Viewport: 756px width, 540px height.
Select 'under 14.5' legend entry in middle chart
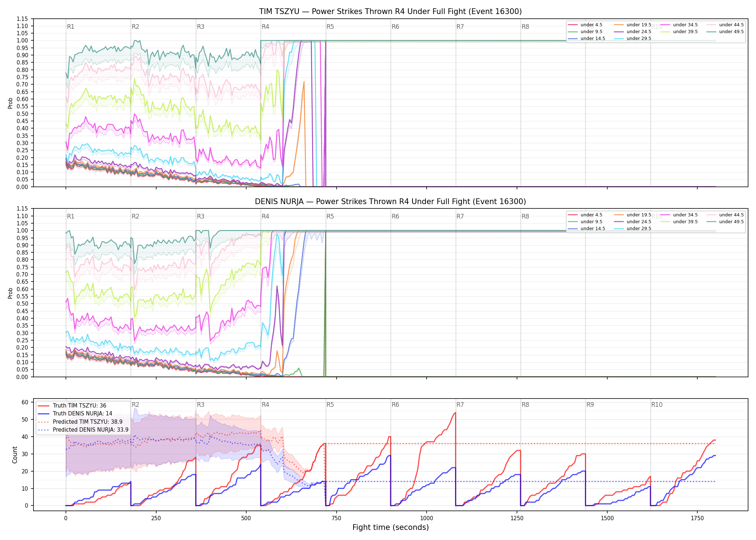pyautogui.click(x=586, y=229)
